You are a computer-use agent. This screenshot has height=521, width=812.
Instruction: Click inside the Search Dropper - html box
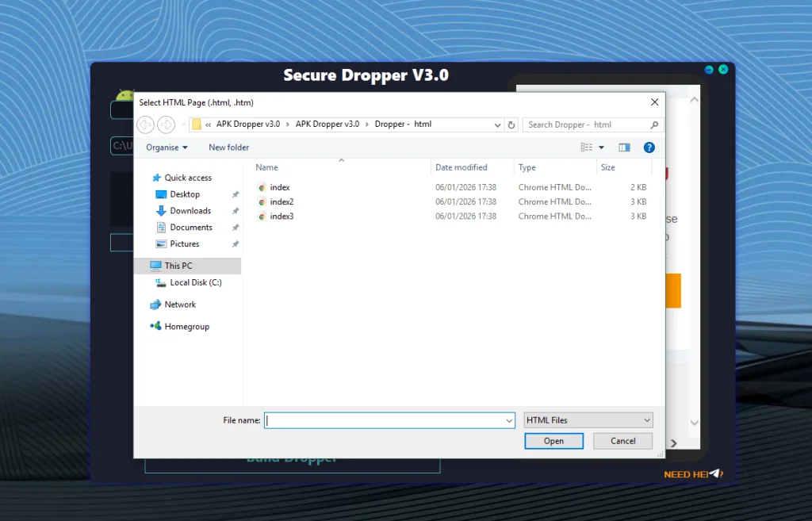[x=587, y=125]
